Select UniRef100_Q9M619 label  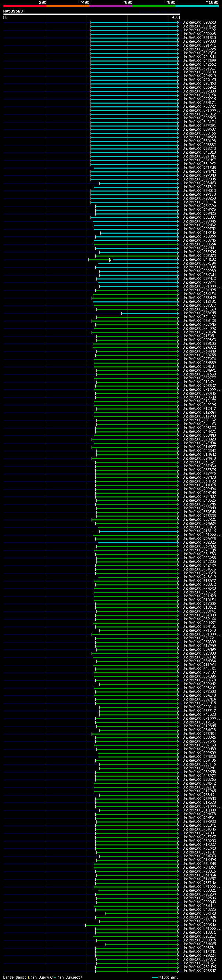coord(199,76)
